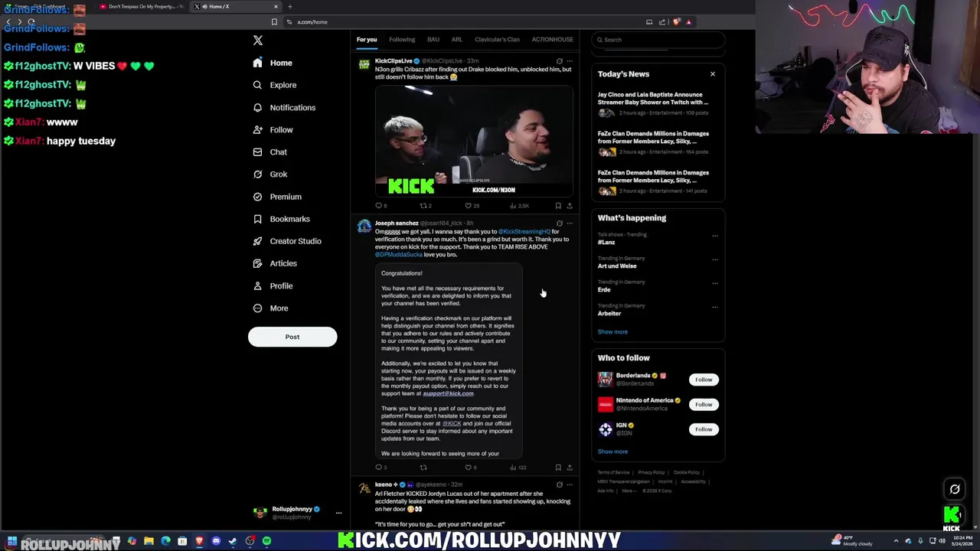Image resolution: width=980 pixels, height=551 pixels.
Task: Like the Joseph sanchez post
Action: tap(471, 468)
